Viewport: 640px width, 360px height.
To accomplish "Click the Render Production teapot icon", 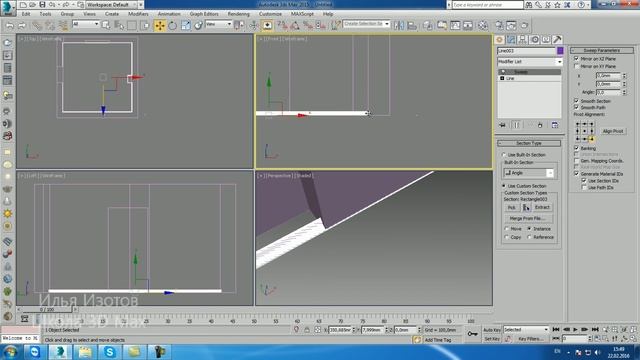I will (x=524, y=25).
